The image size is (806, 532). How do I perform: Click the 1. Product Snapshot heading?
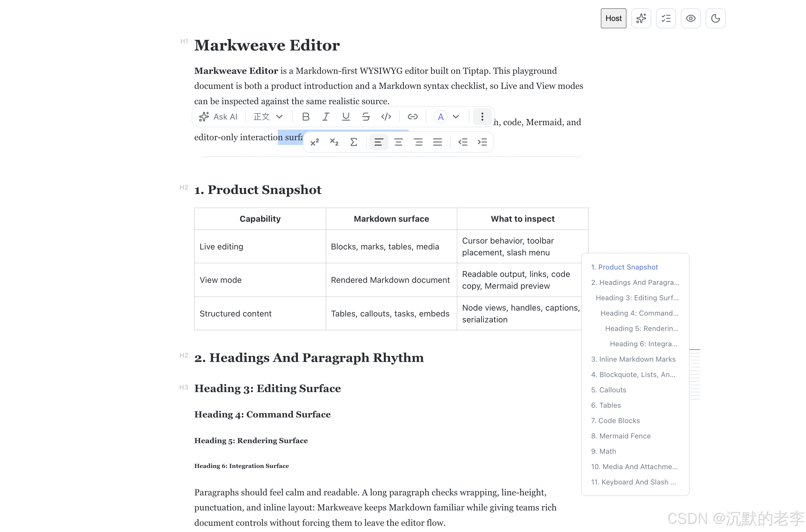tap(258, 190)
